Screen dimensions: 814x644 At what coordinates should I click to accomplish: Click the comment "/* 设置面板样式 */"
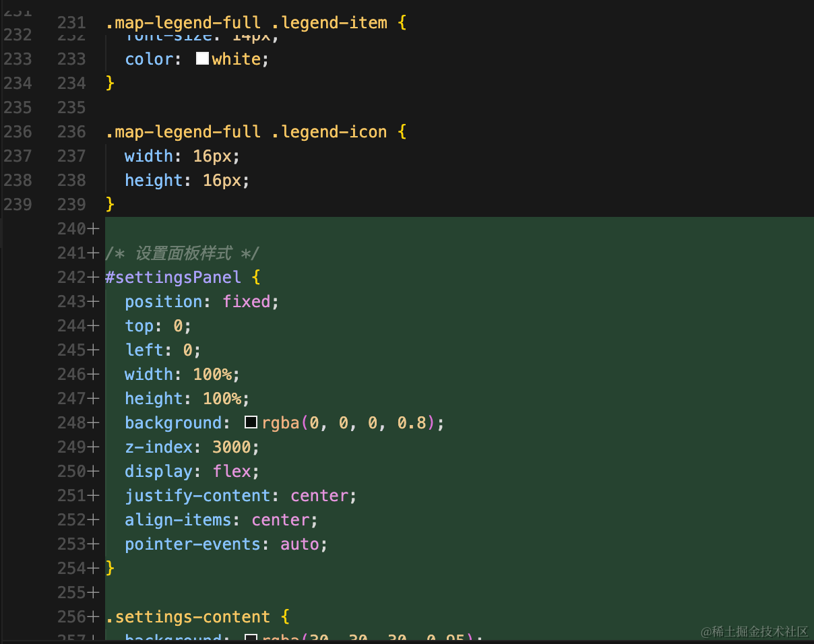coord(182,253)
